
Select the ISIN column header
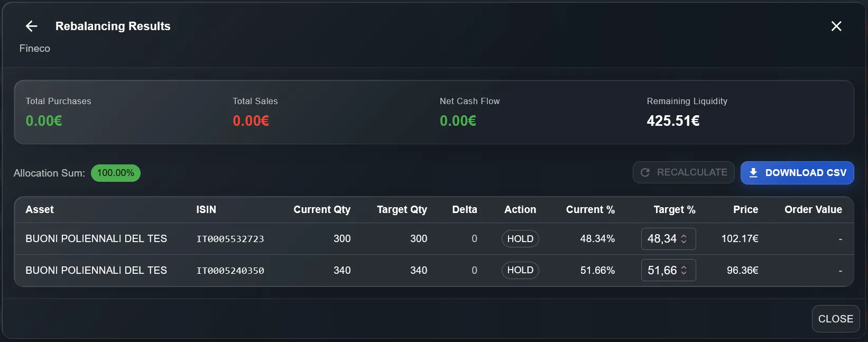point(206,209)
